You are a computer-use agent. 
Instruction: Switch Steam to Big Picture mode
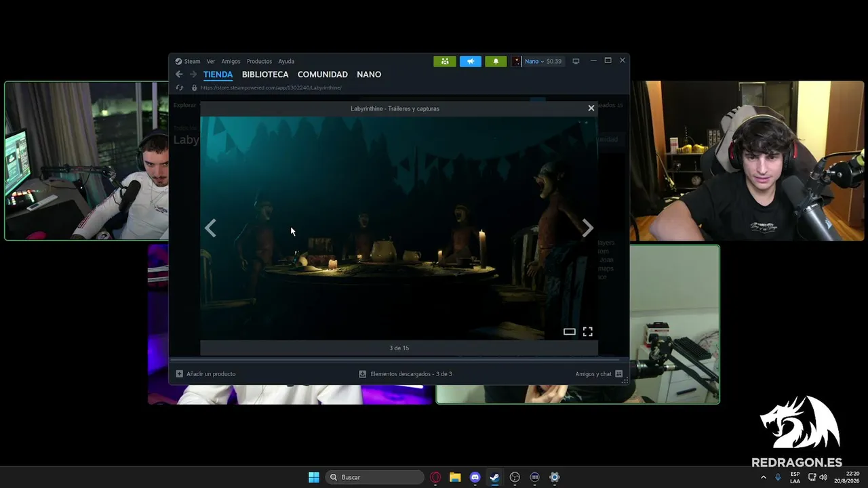coord(576,61)
